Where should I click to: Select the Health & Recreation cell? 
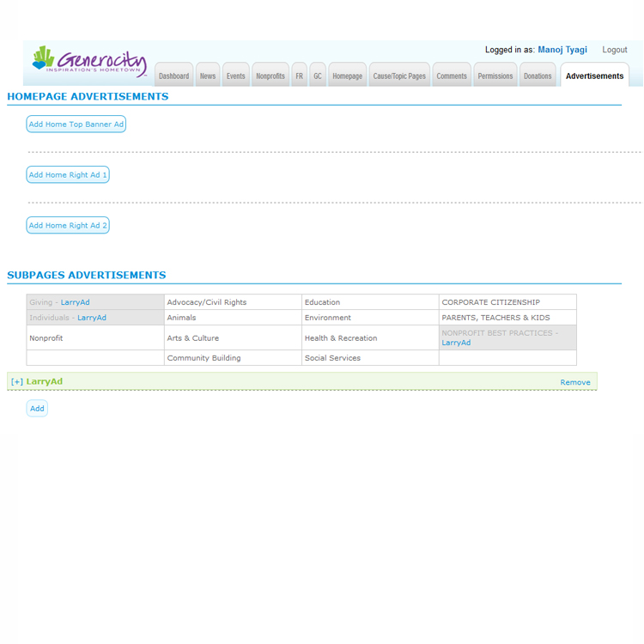coord(370,337)
